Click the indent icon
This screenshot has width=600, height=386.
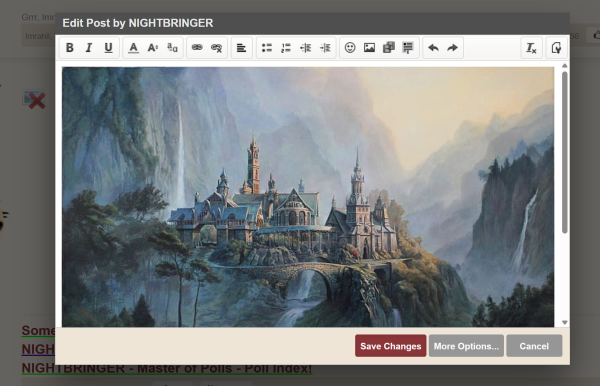pyautogui.click(x=325, y=48)
